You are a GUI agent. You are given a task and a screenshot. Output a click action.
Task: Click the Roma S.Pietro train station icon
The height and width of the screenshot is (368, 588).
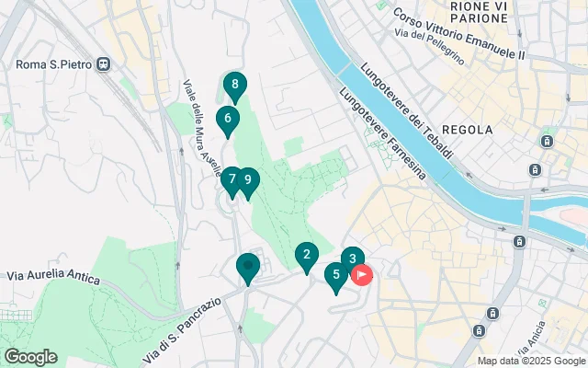(x=103, y=64)
